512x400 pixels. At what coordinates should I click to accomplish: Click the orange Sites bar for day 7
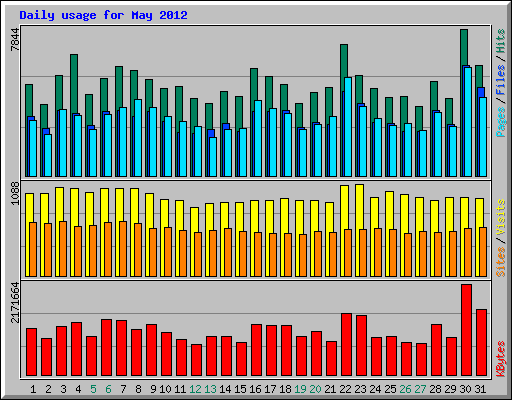pos(123,249)
